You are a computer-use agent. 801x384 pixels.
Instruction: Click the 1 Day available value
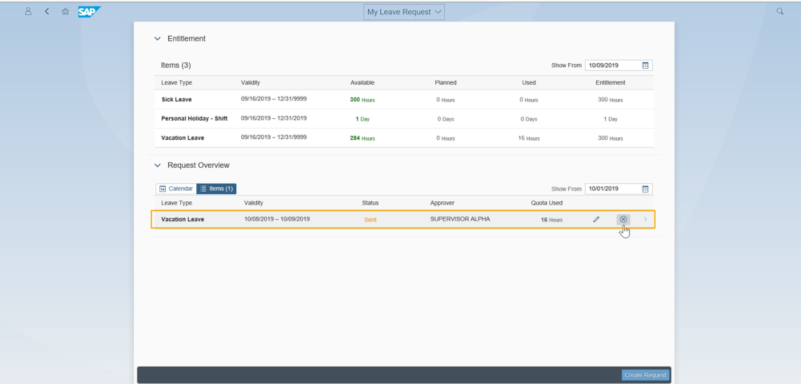[362, 119]
